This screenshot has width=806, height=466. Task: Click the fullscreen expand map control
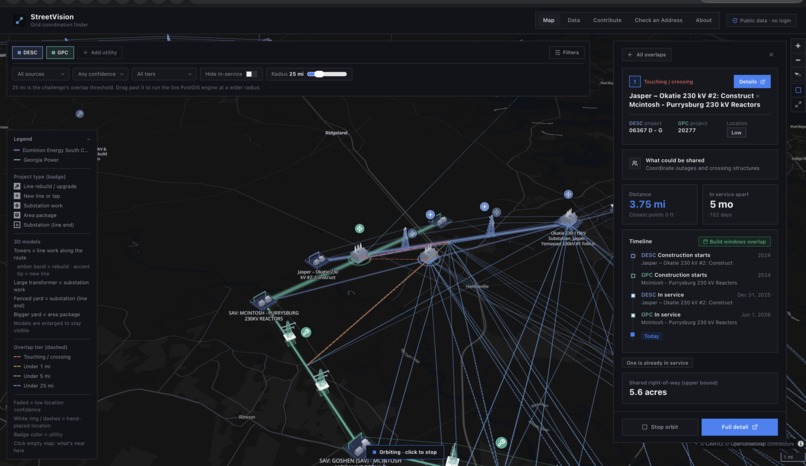[798, 104]
